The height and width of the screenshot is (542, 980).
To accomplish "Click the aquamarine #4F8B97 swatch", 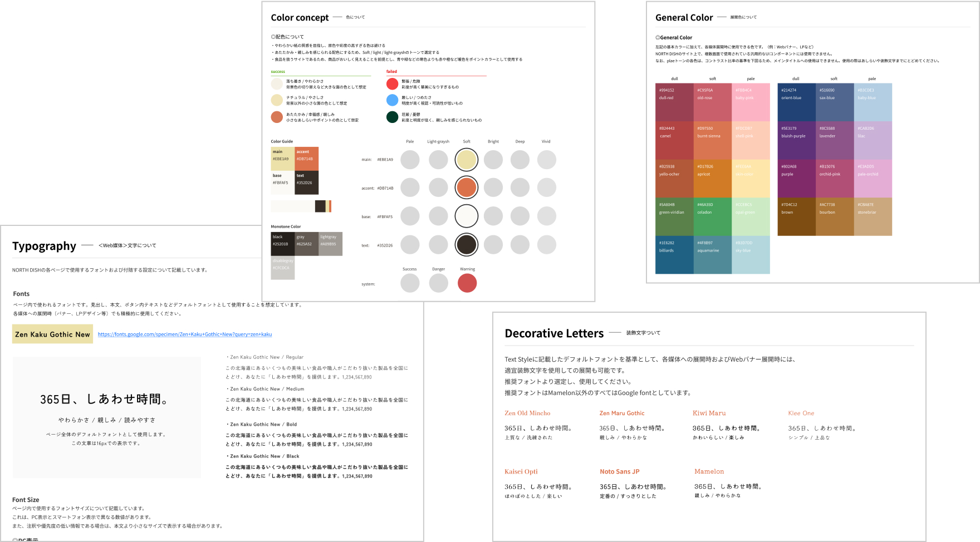I will click(713, 255).
